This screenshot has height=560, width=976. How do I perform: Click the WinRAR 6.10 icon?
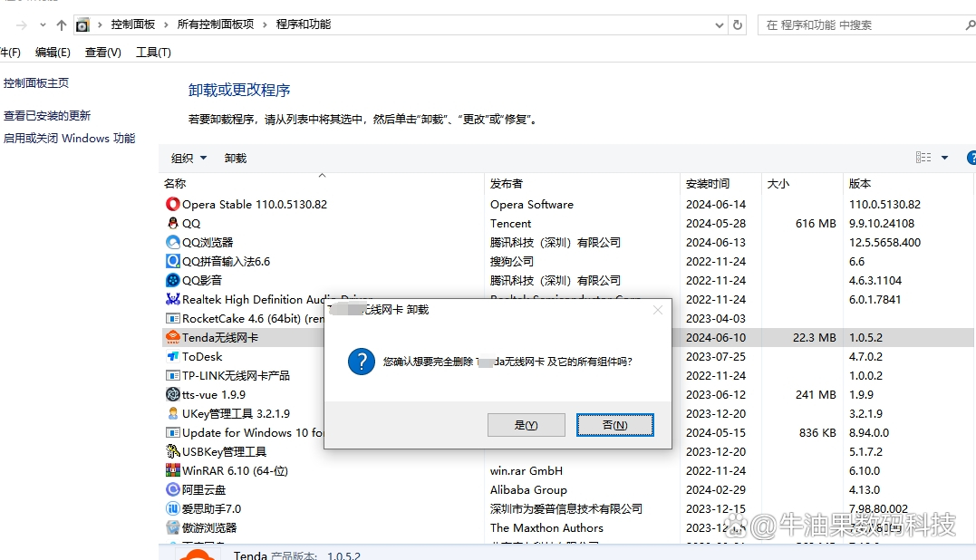click(x=172, y=470)
